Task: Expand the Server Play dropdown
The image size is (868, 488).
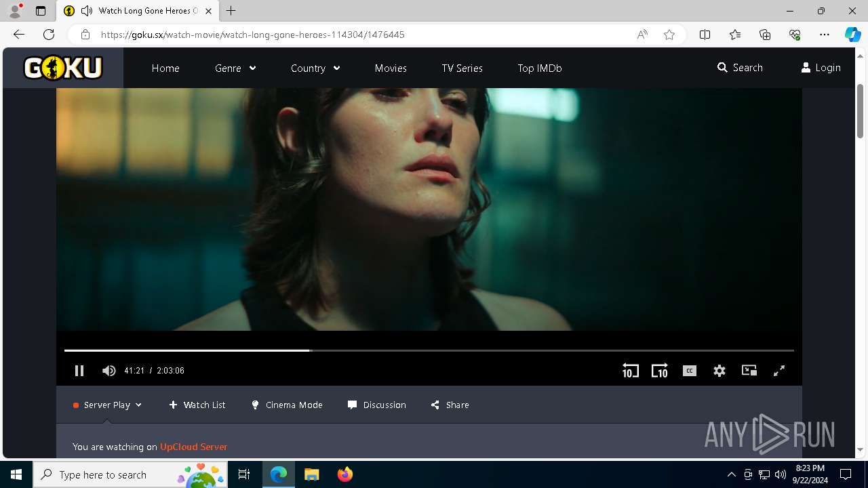Action: point(108,405)
